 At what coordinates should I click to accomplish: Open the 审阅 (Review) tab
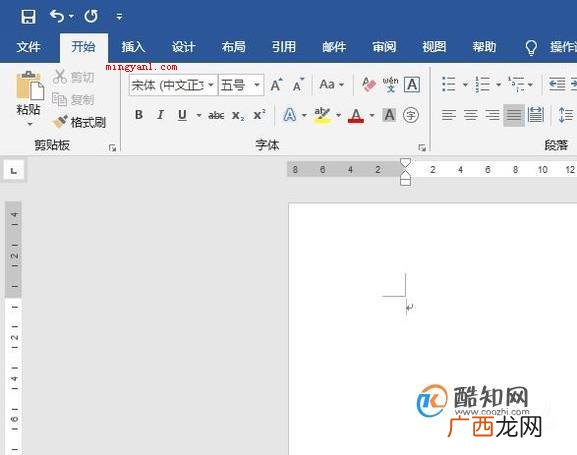pyautogui.click(x=384, y=47)
